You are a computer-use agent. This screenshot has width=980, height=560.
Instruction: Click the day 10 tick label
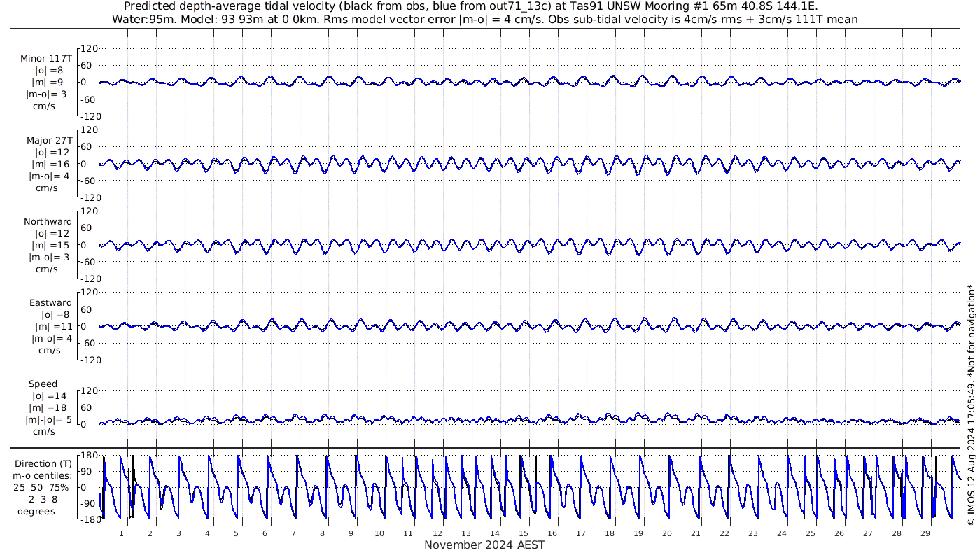click(x=379, y=533)
